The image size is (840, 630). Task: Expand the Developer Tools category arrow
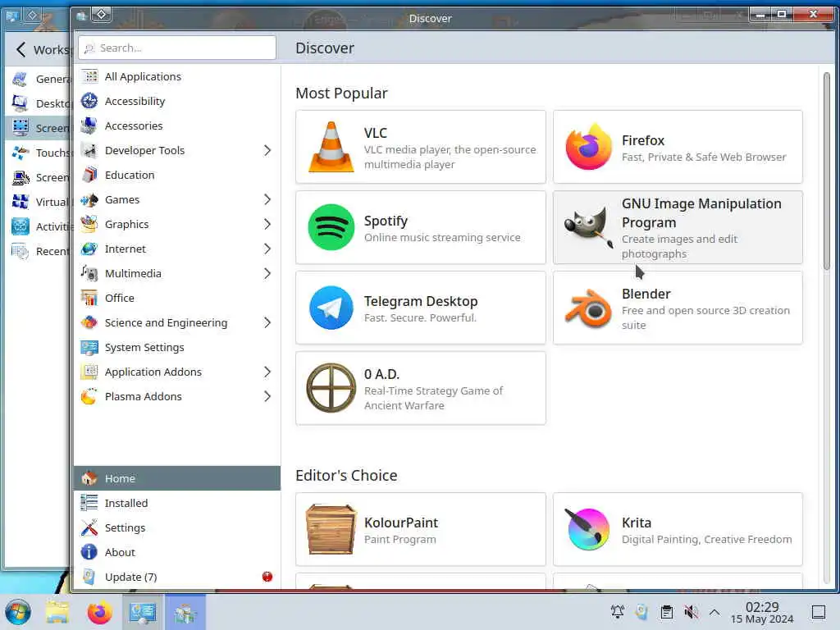pos(267,151)
